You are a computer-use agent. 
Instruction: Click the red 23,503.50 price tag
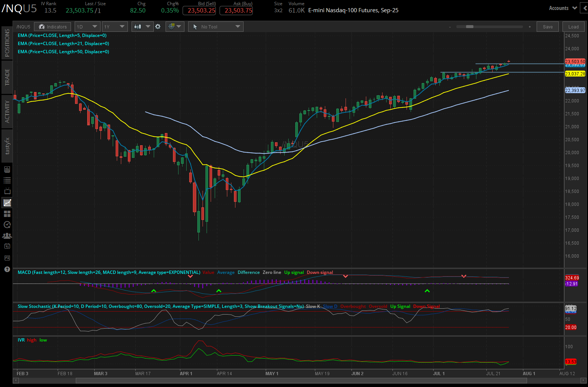[x=575, y=61]
